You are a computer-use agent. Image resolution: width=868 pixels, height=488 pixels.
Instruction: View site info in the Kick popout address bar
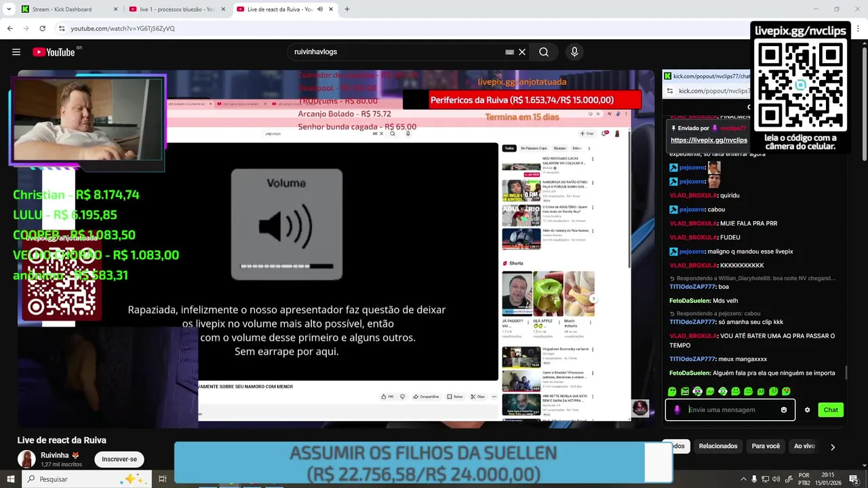click(x=670, y=91)
